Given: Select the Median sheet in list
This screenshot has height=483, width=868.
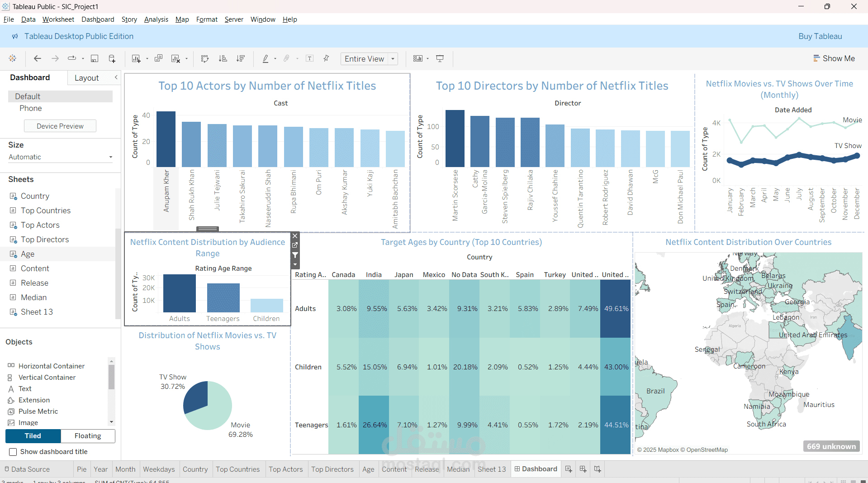Looking at the screenshot, I should pyautogui.click(x=33, y=297).
